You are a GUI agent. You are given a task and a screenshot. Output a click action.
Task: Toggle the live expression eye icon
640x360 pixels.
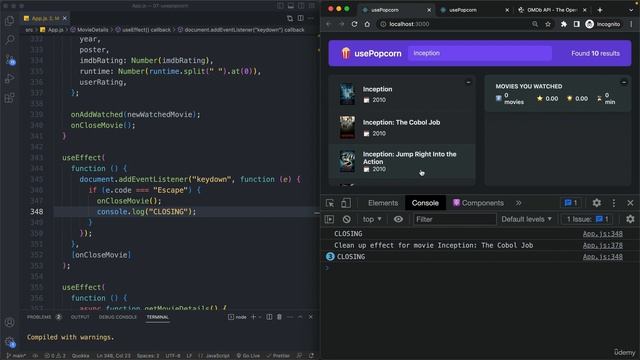pos(398,219)
